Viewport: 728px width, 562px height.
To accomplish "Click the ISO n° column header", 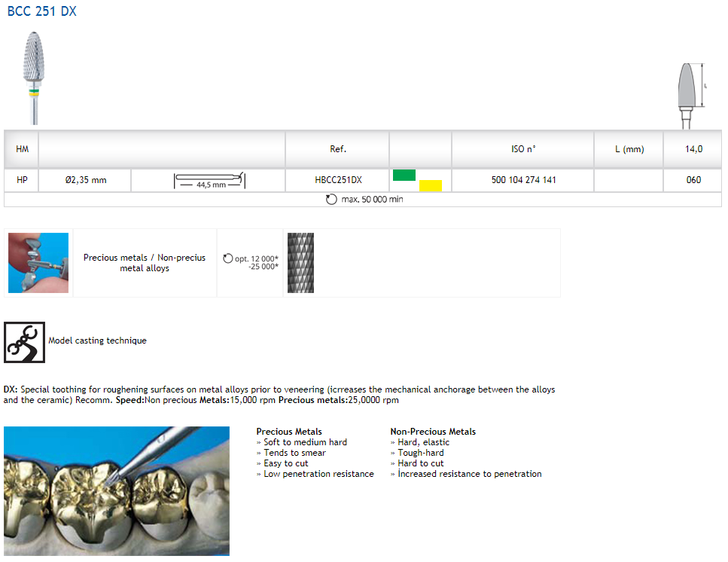I will (523, 149).
